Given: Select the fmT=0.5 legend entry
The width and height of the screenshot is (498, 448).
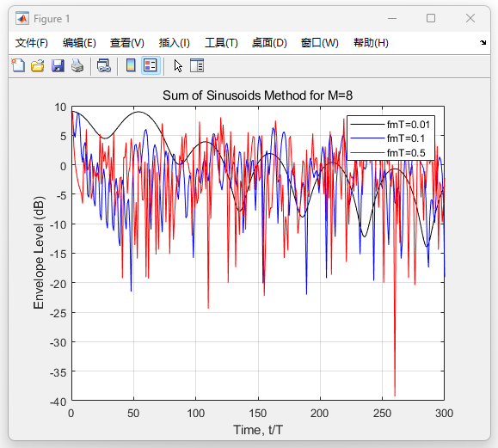Looking at the screenshot, I should point(390,153).
